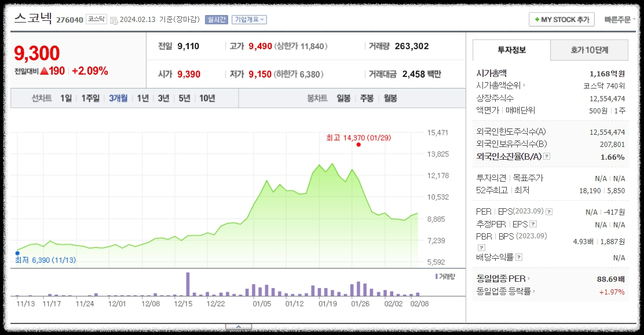The width and height of the screenshot is (644, 335).
Task: Click the 동일업종 PER value 88.69배
Action: click(611, 279)
